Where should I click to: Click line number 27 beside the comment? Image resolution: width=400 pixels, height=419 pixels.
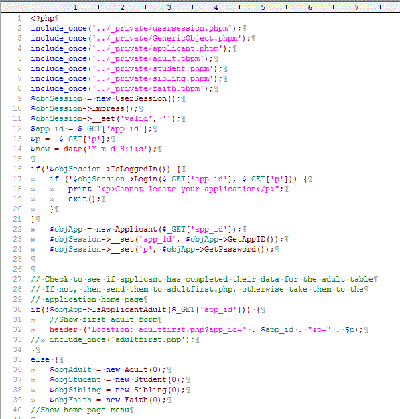click(17, 279)
